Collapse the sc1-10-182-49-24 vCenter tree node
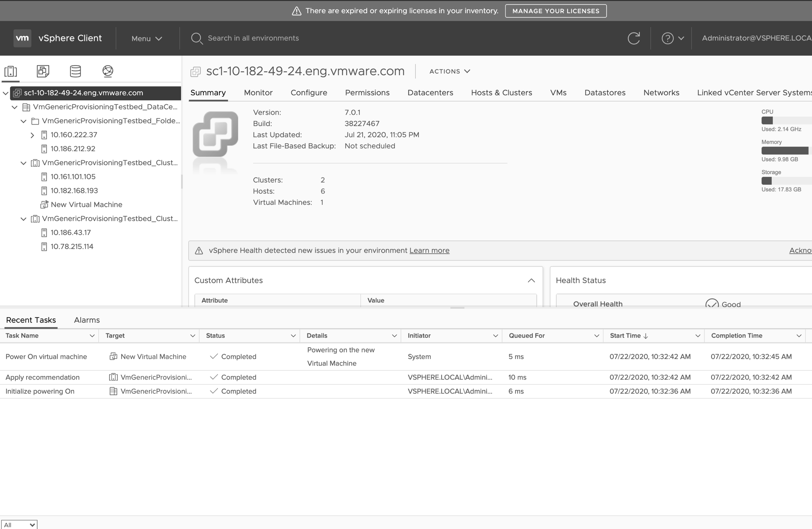The image size is (812, 529). [5, 93]
